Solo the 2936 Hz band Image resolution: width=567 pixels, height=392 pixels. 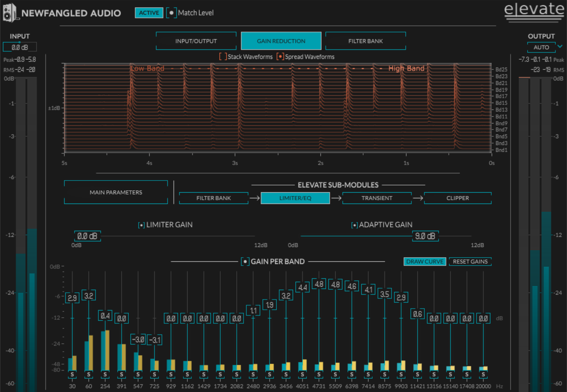click(270, 375)
